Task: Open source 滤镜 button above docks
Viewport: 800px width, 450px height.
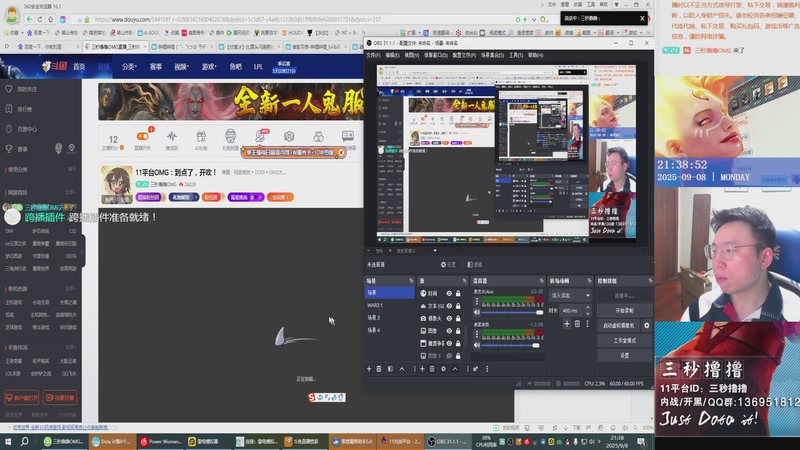Action: point(474,264)
